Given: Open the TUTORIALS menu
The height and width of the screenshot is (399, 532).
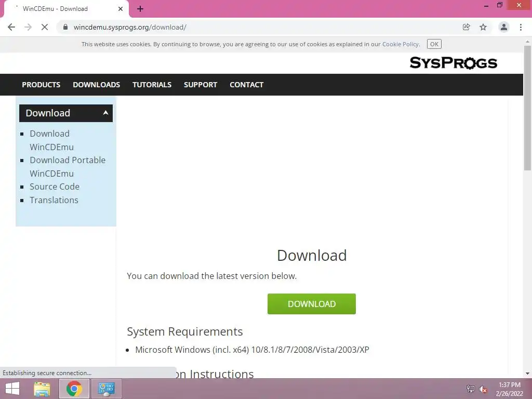Looking at the screenshot, I should click(x=152, y=85).
